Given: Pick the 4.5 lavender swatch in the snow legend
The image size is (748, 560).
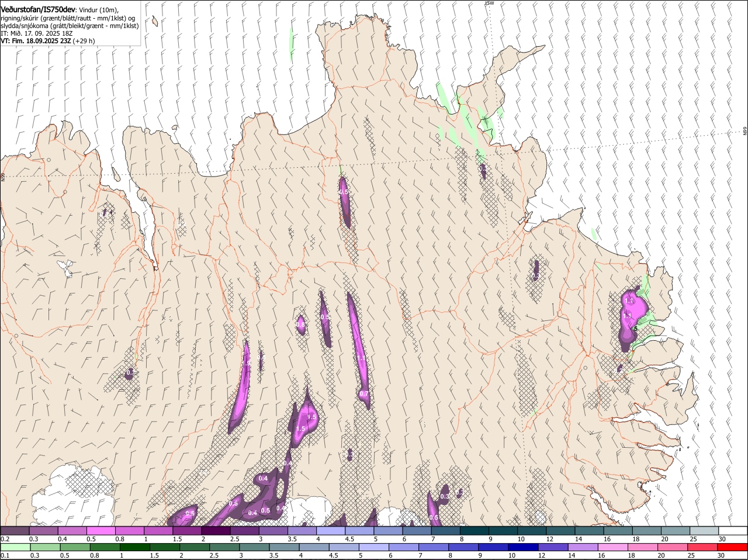Looking at the screenshot, I should click(x=360, y=530).
